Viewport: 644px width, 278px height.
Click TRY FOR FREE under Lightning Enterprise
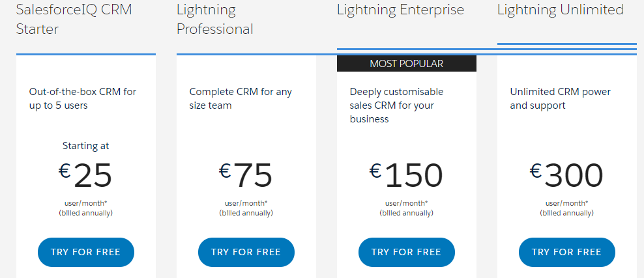click(407, 252)
